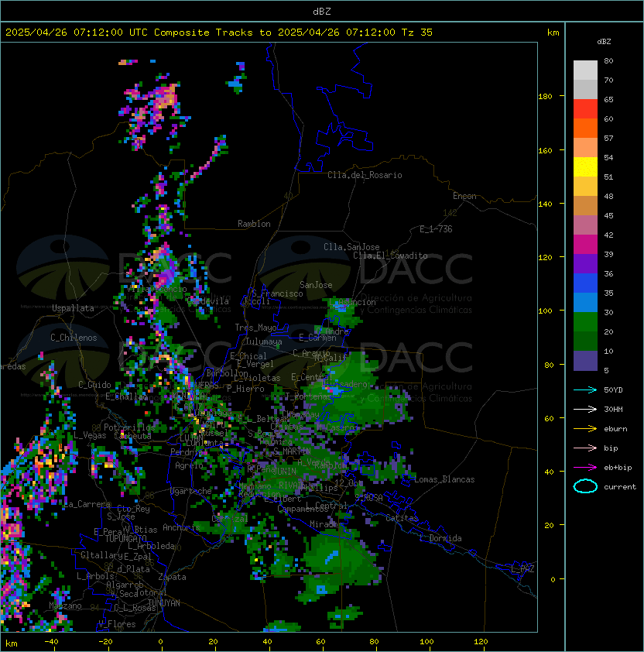Click the Carrizal map label
Viewport: 644px width, 652px height.
[x=230, y=519]
